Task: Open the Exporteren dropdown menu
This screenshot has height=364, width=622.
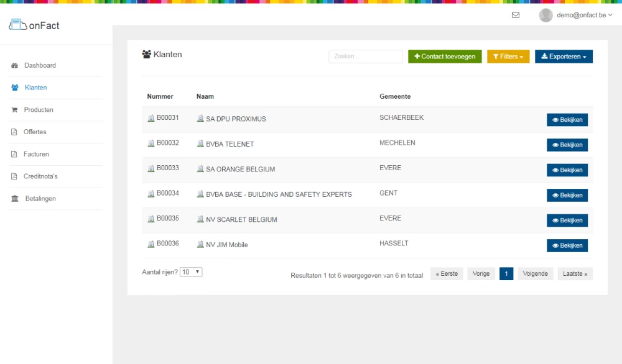Action: pyautogui.click(x=564, y=57)
